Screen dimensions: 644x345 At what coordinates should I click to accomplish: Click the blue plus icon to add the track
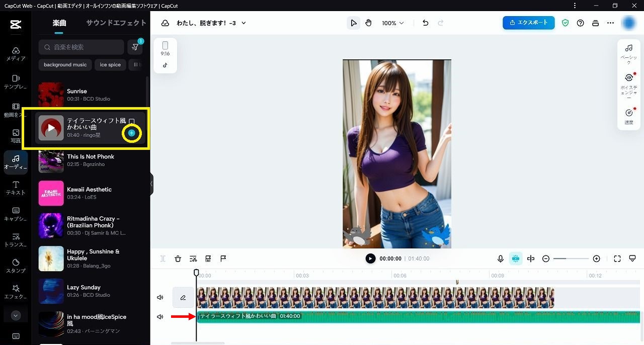point(131,133)
